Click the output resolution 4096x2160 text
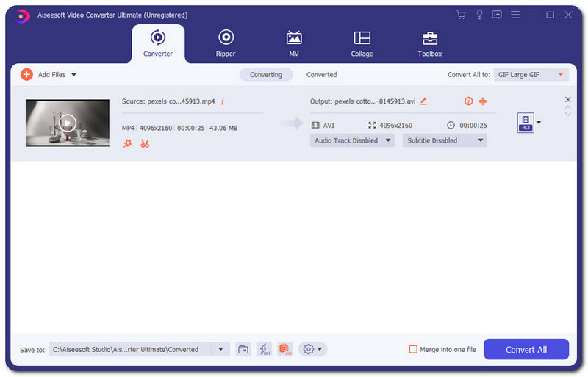The width and height of the screenshot is (588, 377). 395,125
